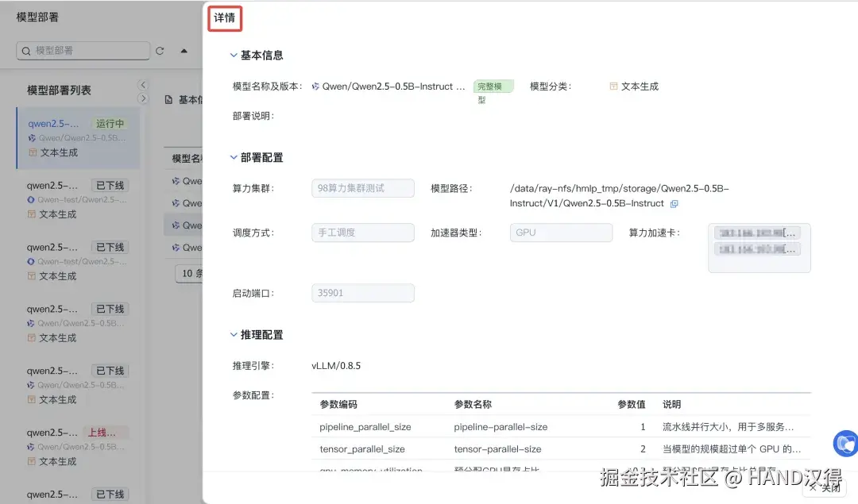Focus the 模型部署 search field
The width and height of the screenshot is (858, 504).
click(83, 51)
